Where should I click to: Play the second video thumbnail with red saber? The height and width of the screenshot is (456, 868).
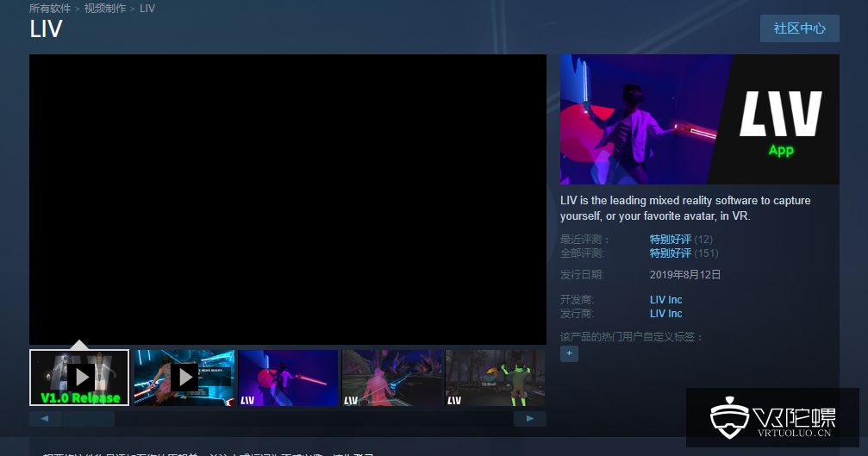click(x=184, y=378)
